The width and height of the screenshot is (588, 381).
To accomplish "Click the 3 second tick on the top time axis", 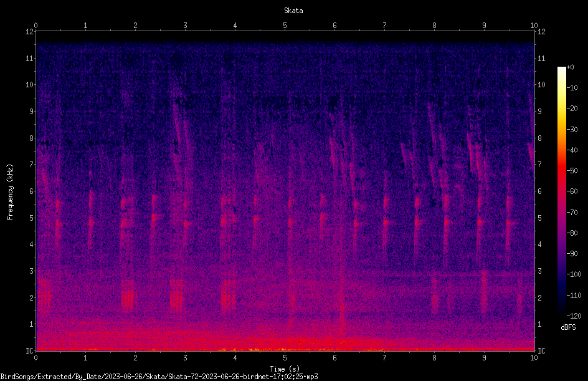I will [185, 26].
